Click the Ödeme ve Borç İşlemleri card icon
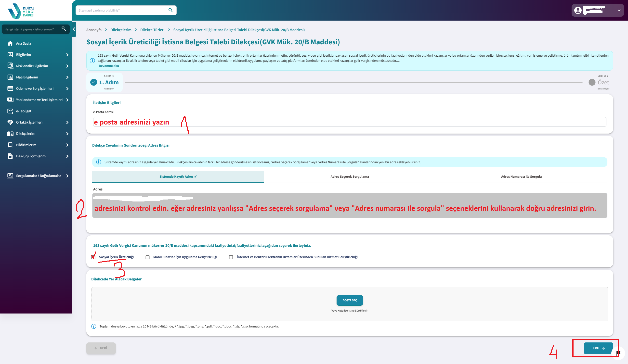Screen dimensions: 628x364 10,88
